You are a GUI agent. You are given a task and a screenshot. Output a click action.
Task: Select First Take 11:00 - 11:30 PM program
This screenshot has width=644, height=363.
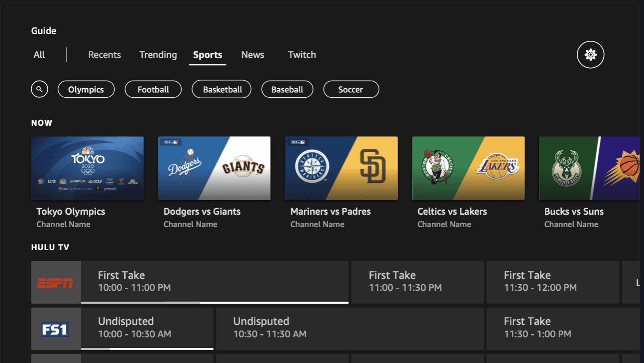click(x=418, y=282)
